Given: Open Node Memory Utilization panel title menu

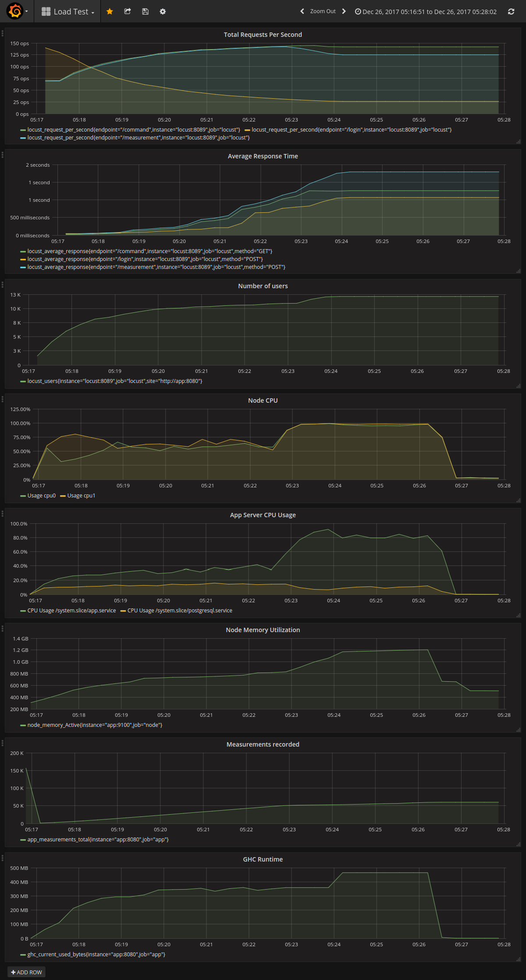Looking at the screenshot, I should [x=263, y=630].
